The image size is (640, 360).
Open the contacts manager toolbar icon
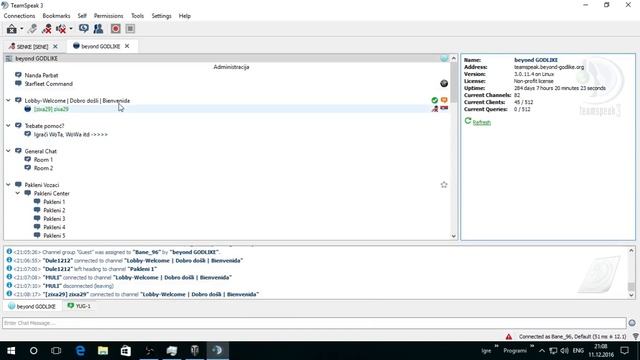[98, 29]
